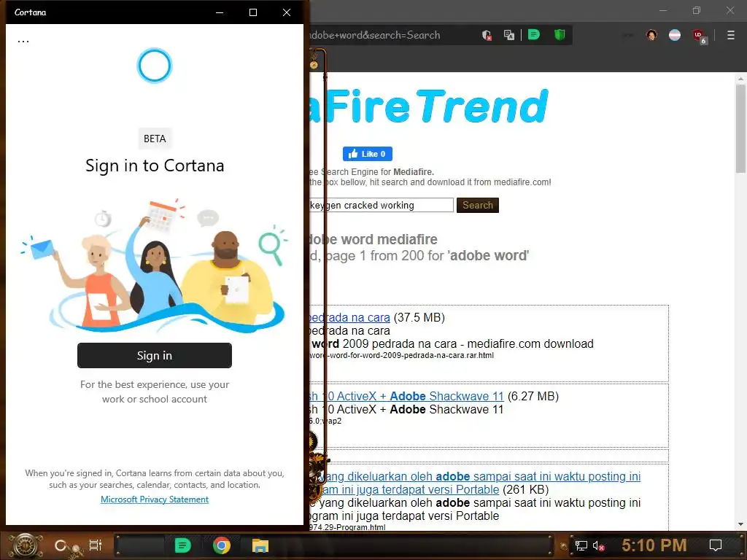Click the Cortana search circle on taskbar
This screenshot has height=560, width=747.
pyautogui.click(x=60, y=545)
